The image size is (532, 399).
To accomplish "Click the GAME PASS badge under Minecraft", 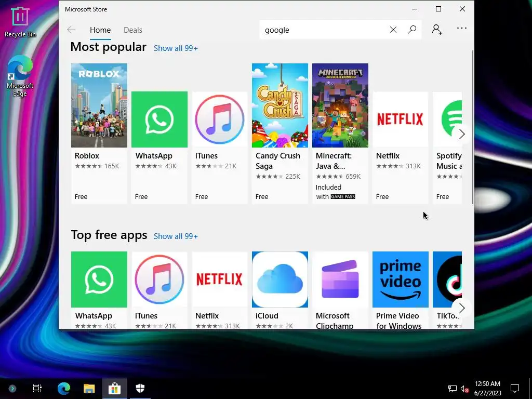I will (343, 196).
